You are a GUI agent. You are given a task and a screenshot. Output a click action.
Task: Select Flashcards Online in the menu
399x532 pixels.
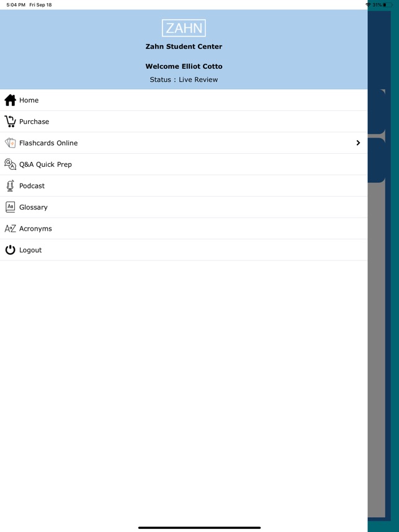(184, 143)
